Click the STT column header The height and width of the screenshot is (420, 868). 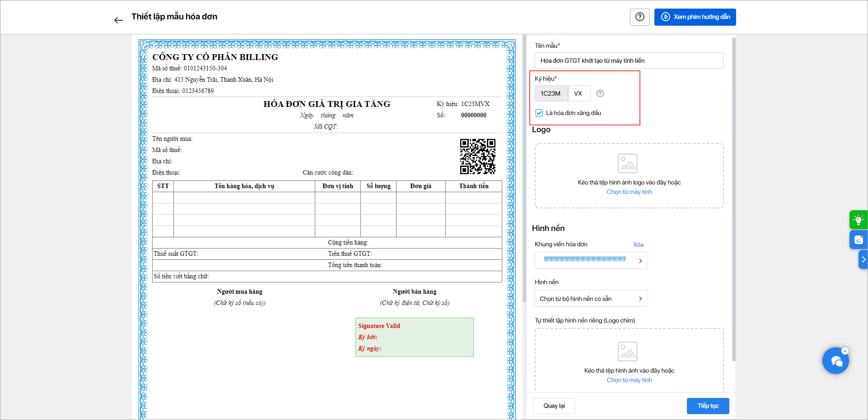(x=163, y=186)
